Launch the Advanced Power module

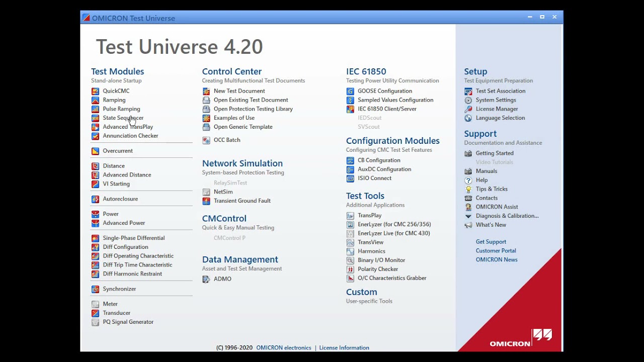[124, 223]
